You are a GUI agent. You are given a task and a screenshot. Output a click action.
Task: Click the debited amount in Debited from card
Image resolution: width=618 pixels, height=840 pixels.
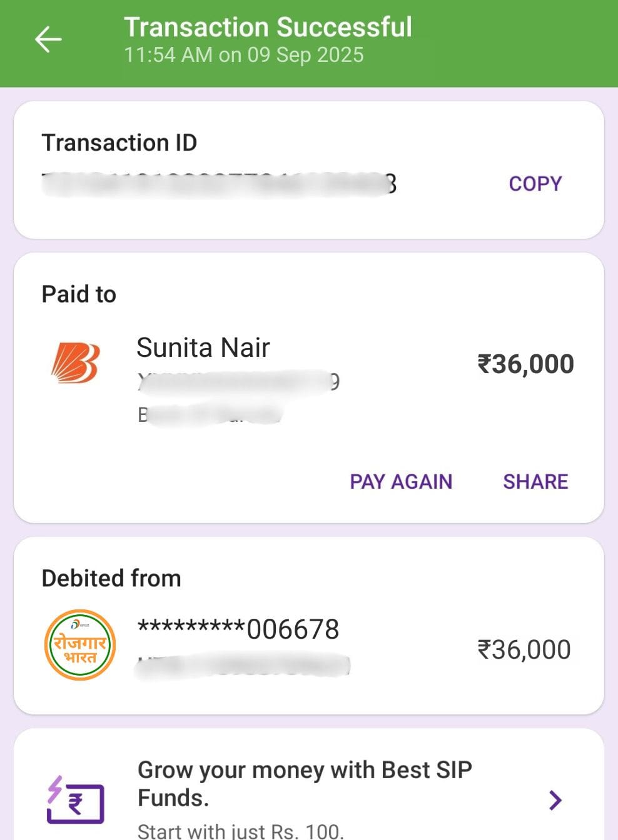[x=524, y=649]
